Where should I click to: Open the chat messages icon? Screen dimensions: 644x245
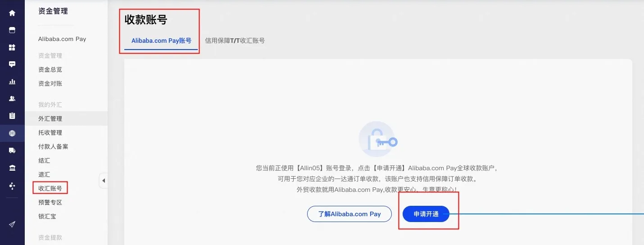[12, 64]
